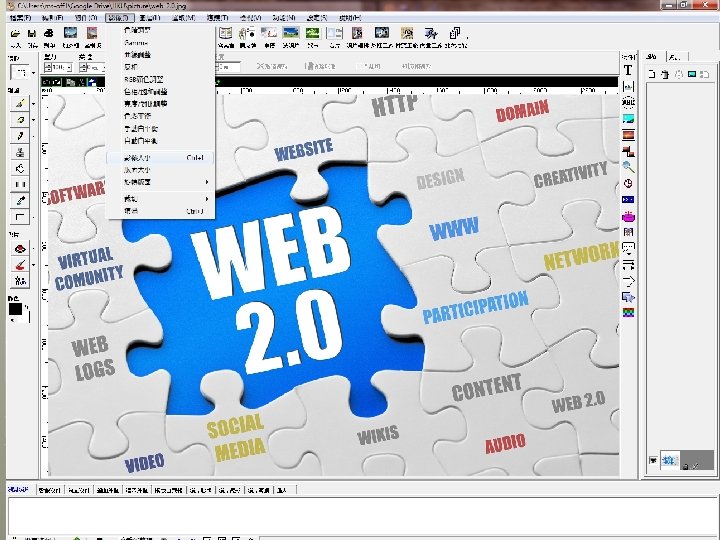Click the speech bubble object icon
This screenshot has height=540, width=720.
coord(628,248)
